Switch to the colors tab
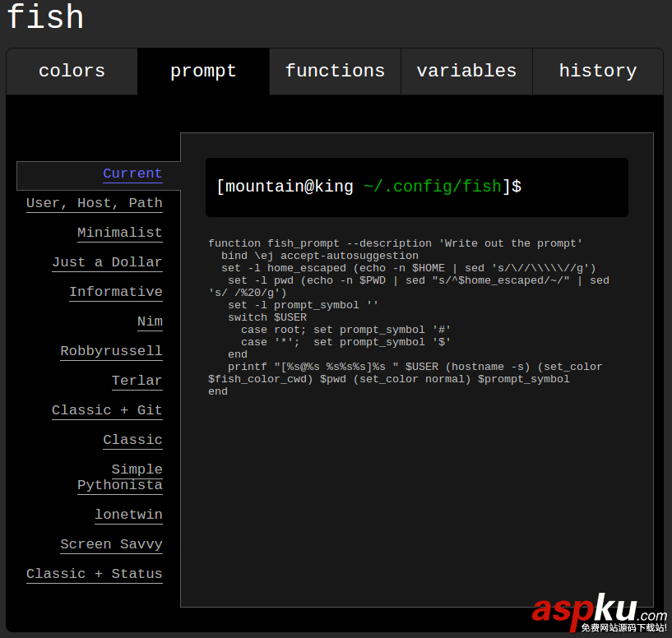The image size is (672, 638). pyautogui.click(x=72, y=72)
